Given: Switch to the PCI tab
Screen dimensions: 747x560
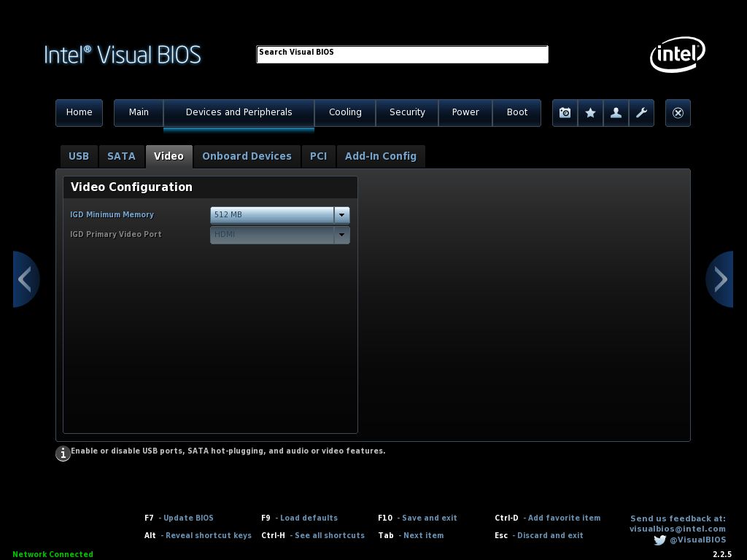Looking at the screenshot, I should coord(318,156).
